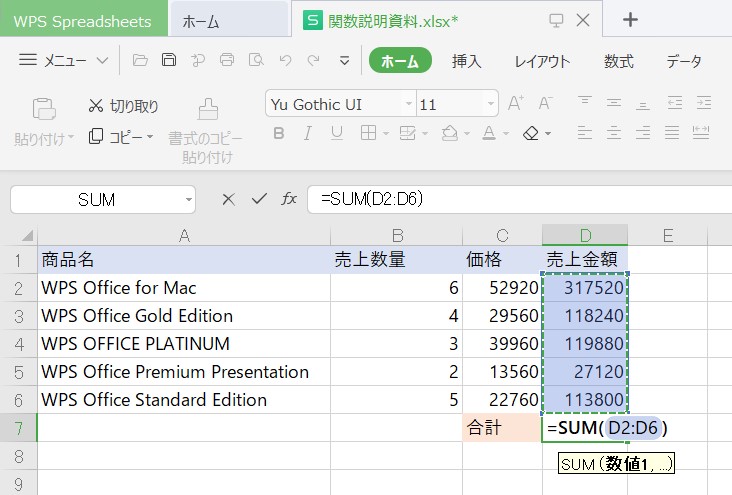This screenshot has width=732, height=495.
Task: Select the レイアウト ribbon tab
Action: pyautogui.click(x=542, y=61)
